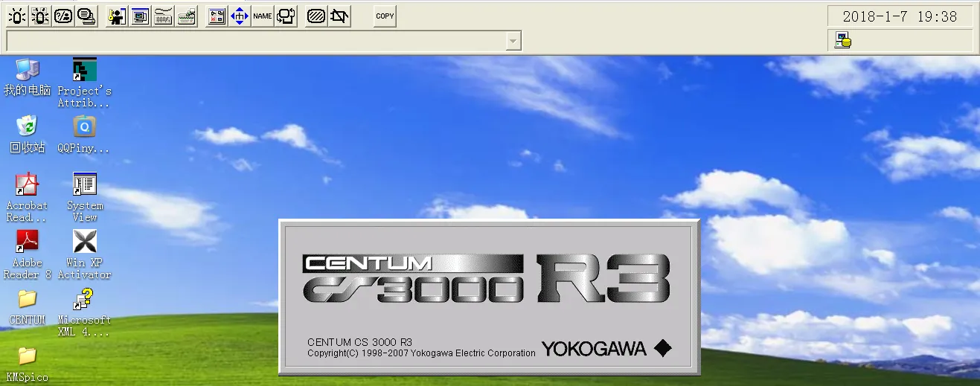
Task: Select the Project's Attrib... shortcut
Action: (x=85, y=83)
